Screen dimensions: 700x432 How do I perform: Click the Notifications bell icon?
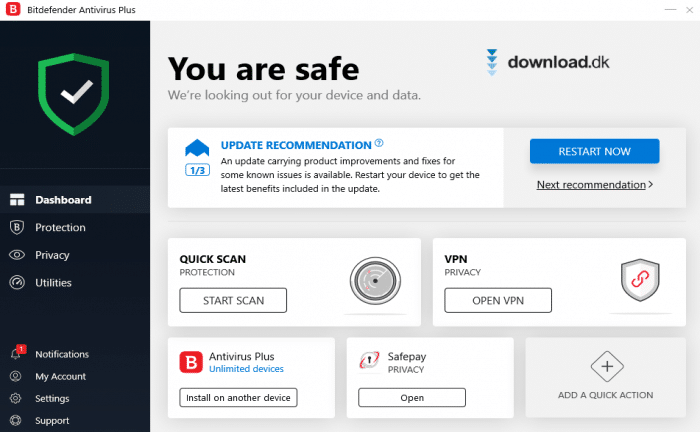pyautogui.click(x=16, y=354)
